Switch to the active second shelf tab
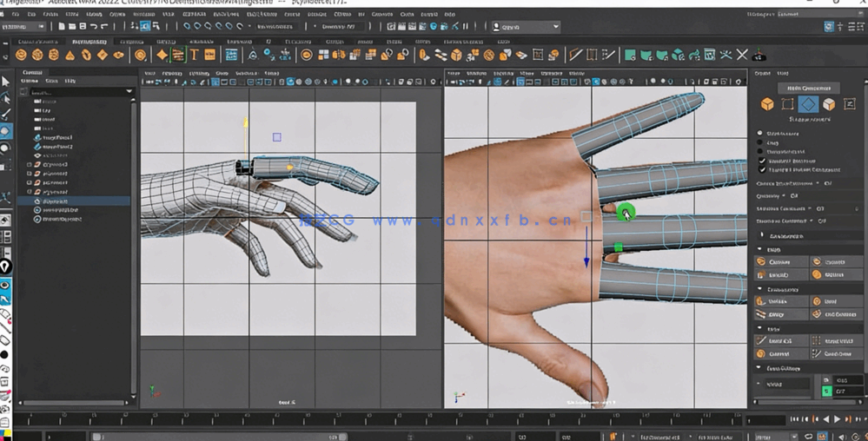The height and width of the screenshot is (441, 868). 89,42
